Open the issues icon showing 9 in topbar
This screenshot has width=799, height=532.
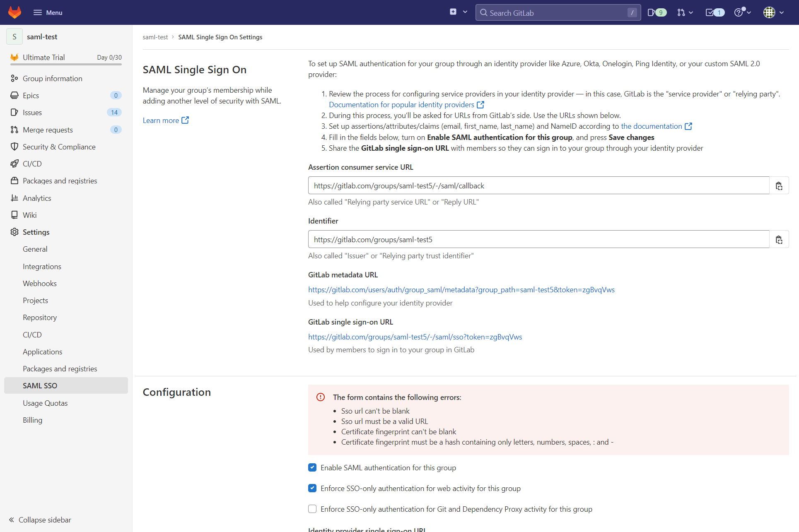coord(657,12)
